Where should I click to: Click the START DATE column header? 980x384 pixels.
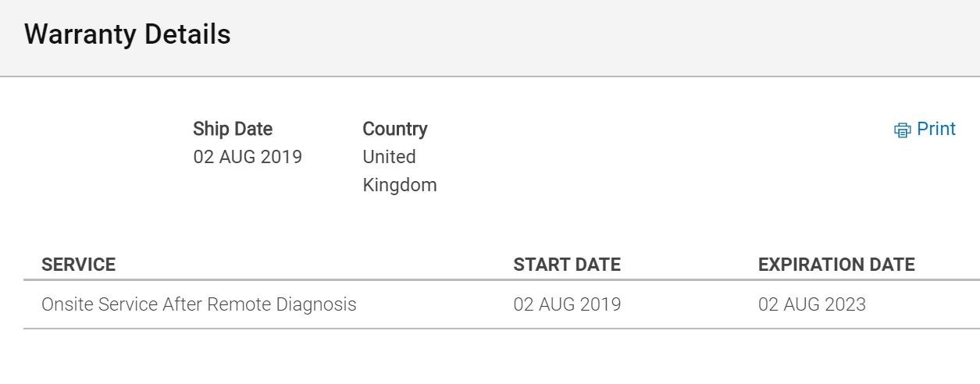[567, 265]
